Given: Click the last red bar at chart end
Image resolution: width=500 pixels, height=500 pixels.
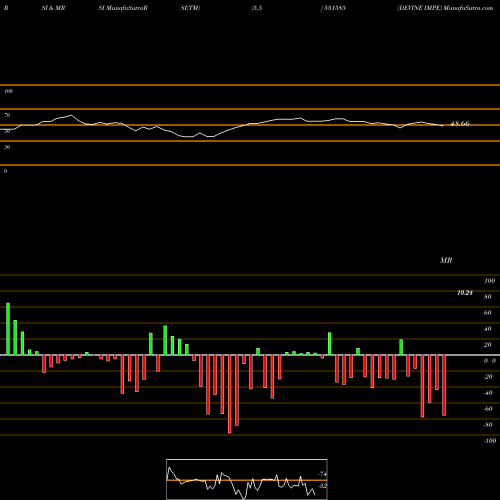Looking at the screenshot, I should coord(444,385).
